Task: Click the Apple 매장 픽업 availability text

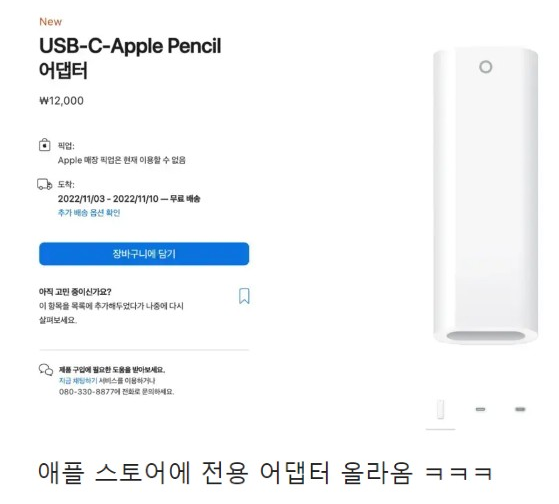Action: click(122, 160)
